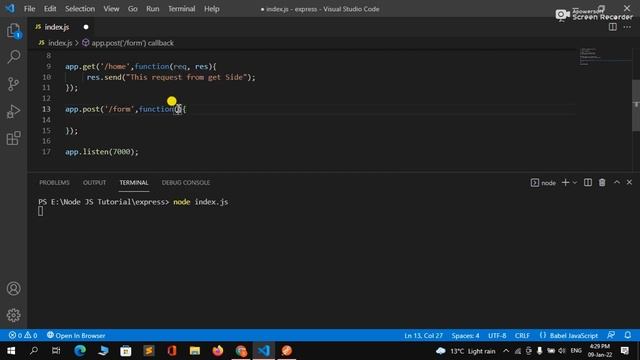The image size is (640, 360).
Task: Open the Manage gear icon
Action: coord(13,315)
